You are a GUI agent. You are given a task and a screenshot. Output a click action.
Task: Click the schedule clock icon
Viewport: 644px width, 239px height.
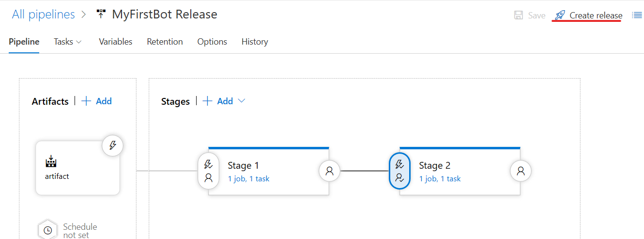click(48, 231)
